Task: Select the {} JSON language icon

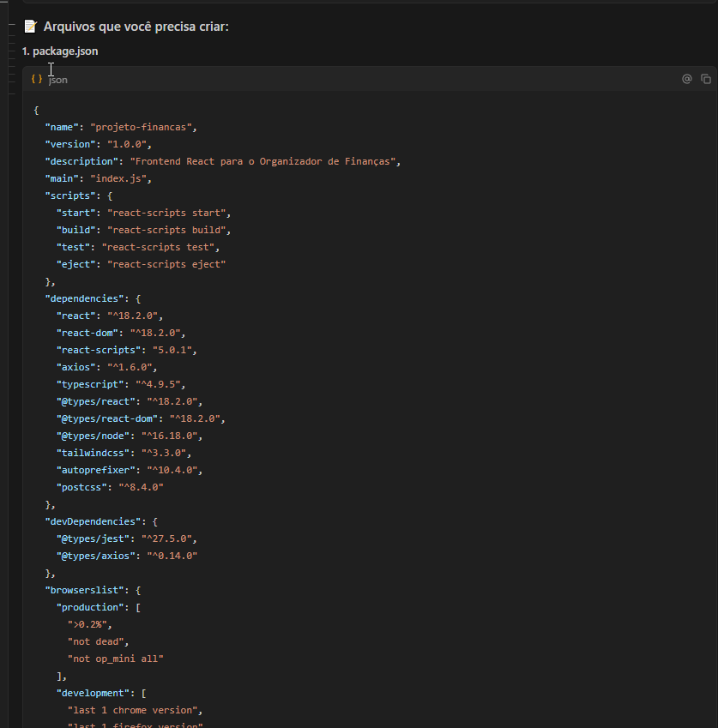Action: (x=36, y=78)
